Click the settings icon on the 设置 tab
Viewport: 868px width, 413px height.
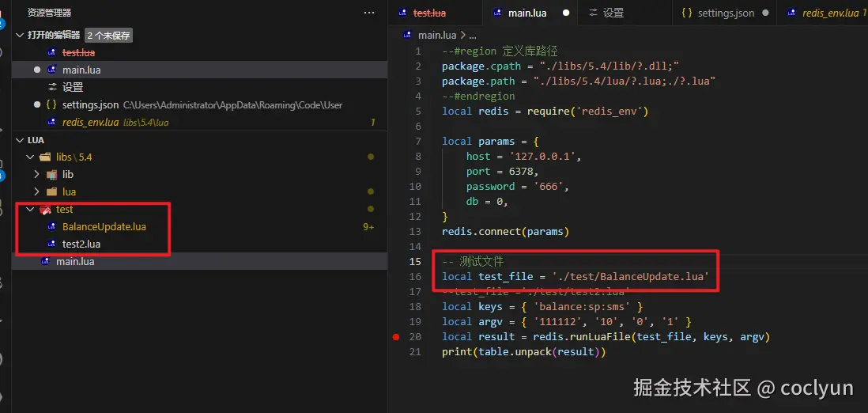(x=594, y=13)
